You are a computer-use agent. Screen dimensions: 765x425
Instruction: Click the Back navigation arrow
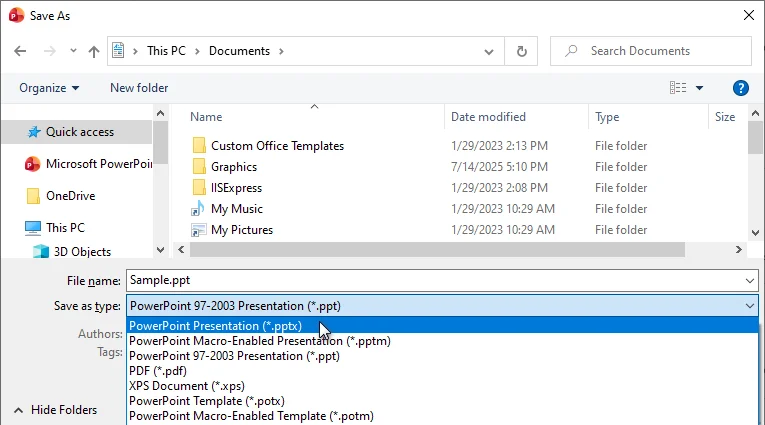coord(20,51)
